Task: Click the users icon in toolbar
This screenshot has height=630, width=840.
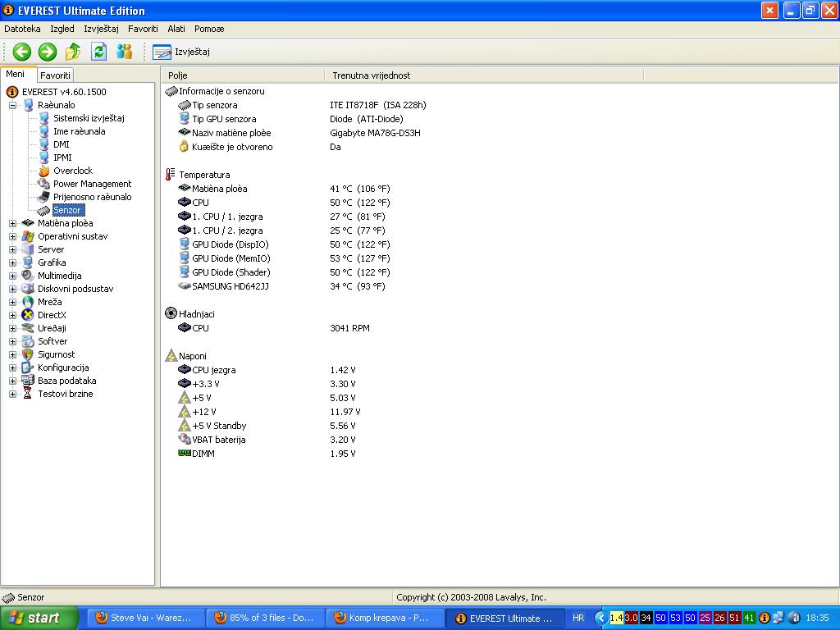Action: click(x=125, y=52)
